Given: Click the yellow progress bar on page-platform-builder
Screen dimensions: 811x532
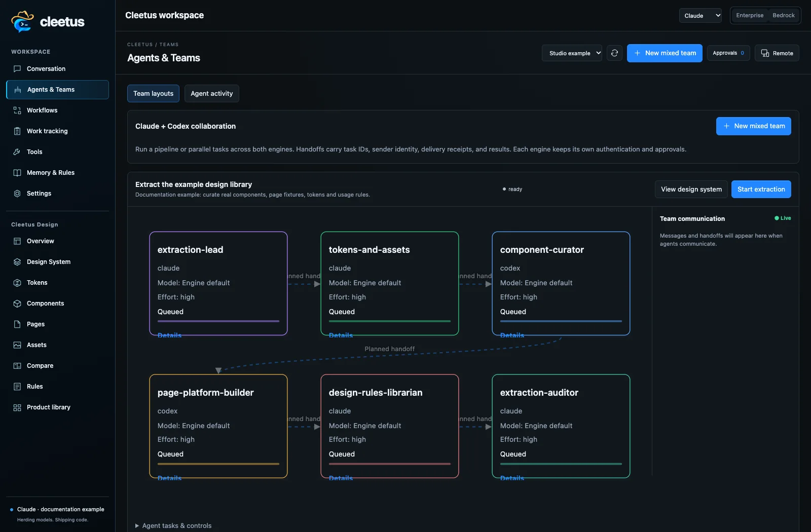Looking at the screenshot, I should point(218,464).
